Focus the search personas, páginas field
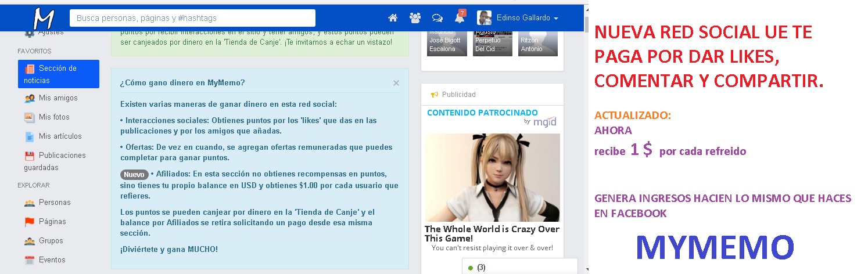868x274 pixels. 193,18
